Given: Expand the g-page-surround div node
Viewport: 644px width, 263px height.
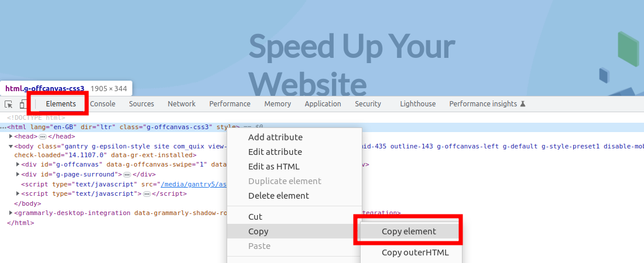Looking at the screenshot, I should [18, 174].
